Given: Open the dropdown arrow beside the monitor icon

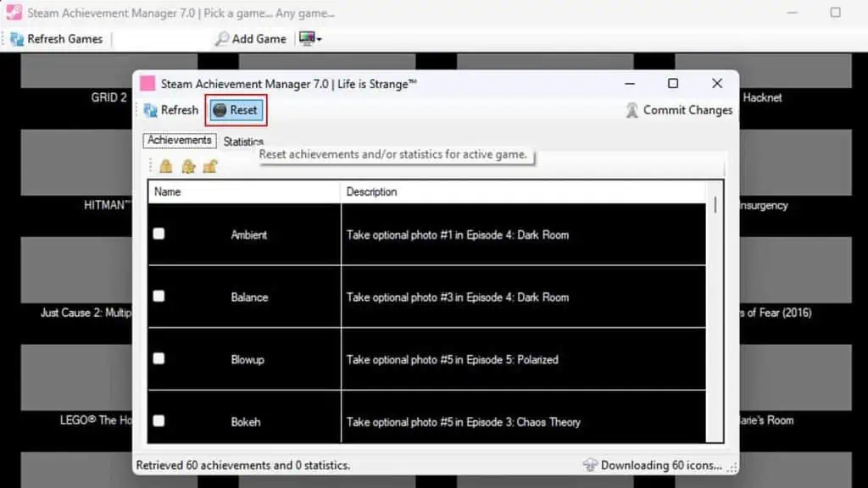Looking at the screenshot, I should pyautogui.click(x=319, y=38).
